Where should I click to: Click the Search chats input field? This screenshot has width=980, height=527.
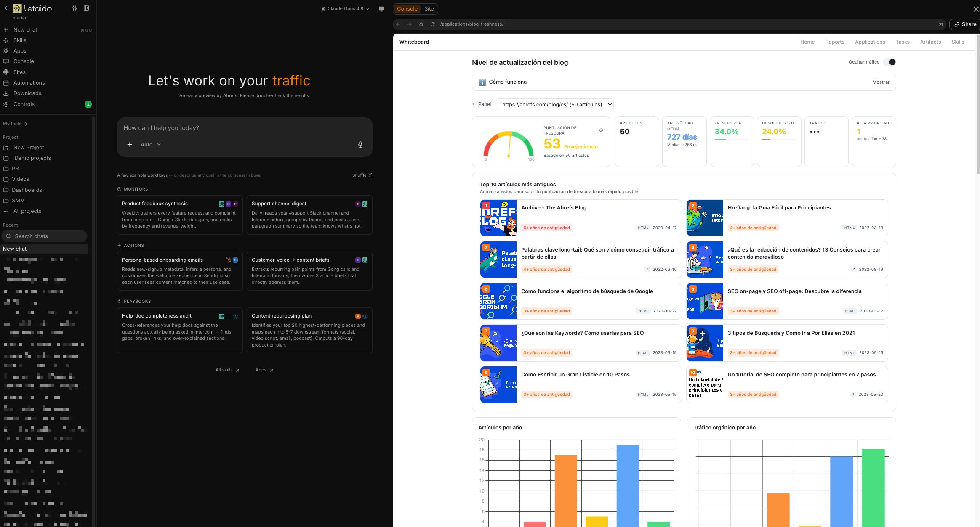pyautogui.click(x=44, y=236)
